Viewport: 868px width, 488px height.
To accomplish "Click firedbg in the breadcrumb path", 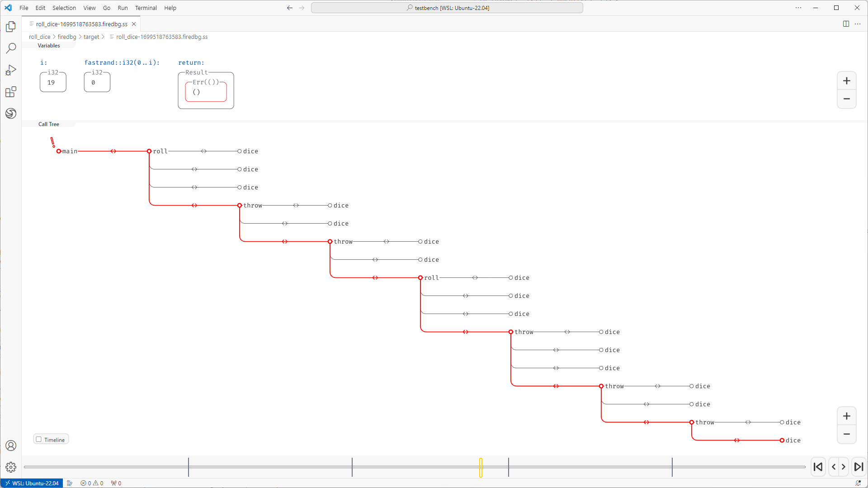I will (67, 37).
